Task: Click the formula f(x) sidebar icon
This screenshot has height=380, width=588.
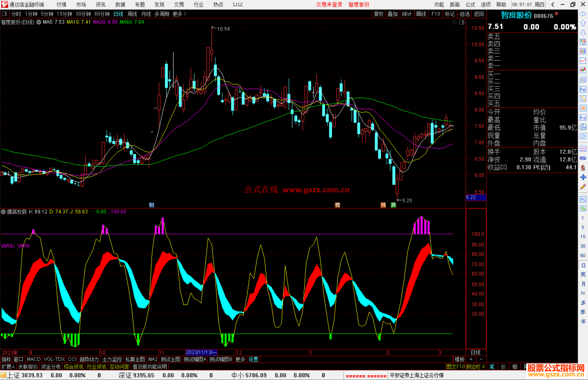Action: pos(583,127)
